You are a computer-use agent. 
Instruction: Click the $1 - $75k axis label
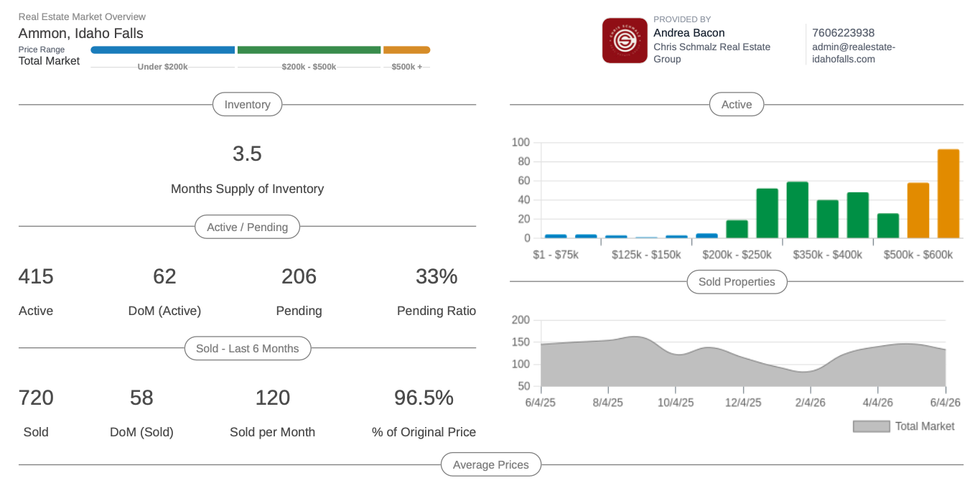[556, 255]
